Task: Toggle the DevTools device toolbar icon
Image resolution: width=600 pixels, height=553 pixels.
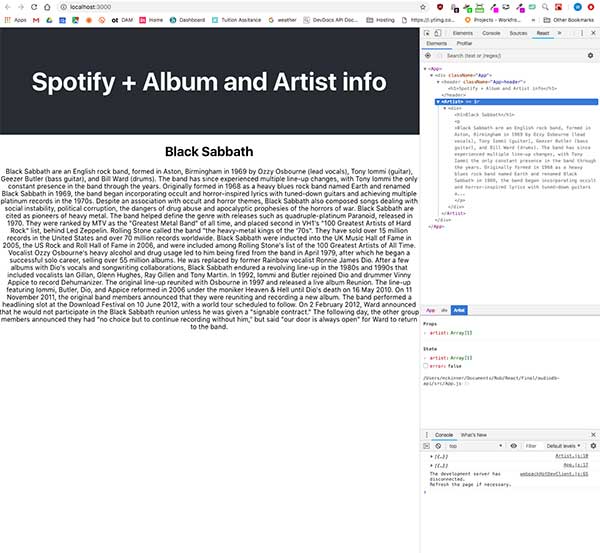Action: (x=438, y=33)
